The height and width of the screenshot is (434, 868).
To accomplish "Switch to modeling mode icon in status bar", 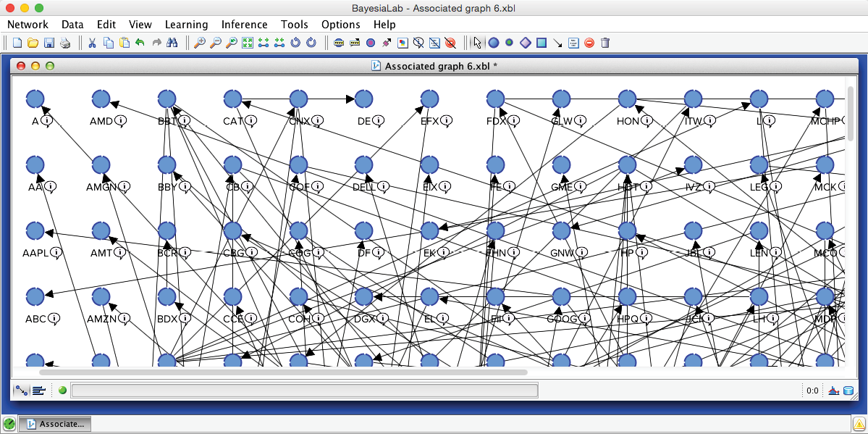I will click(x=21, y=391).
